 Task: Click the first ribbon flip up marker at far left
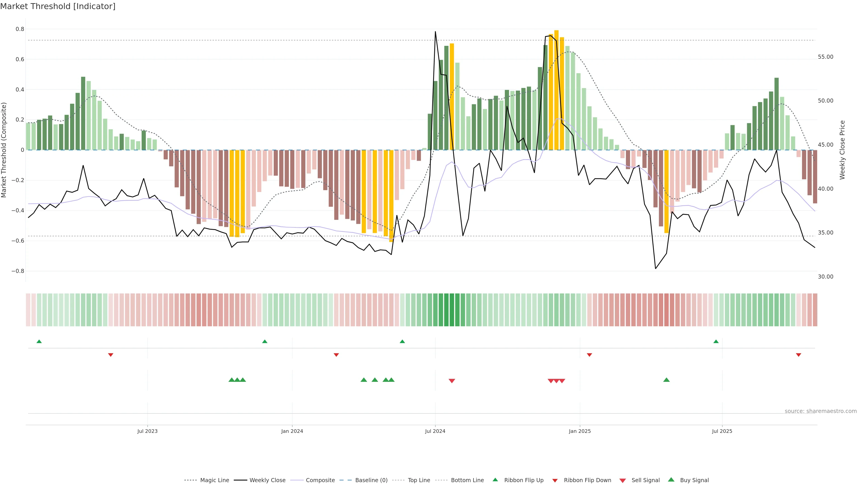tap(39, 342)
